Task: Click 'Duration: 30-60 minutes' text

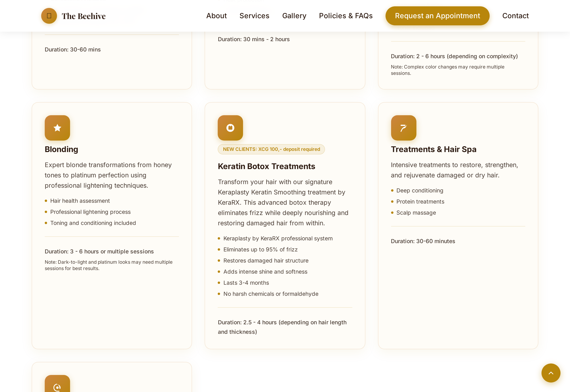Action: click(423, 241)
